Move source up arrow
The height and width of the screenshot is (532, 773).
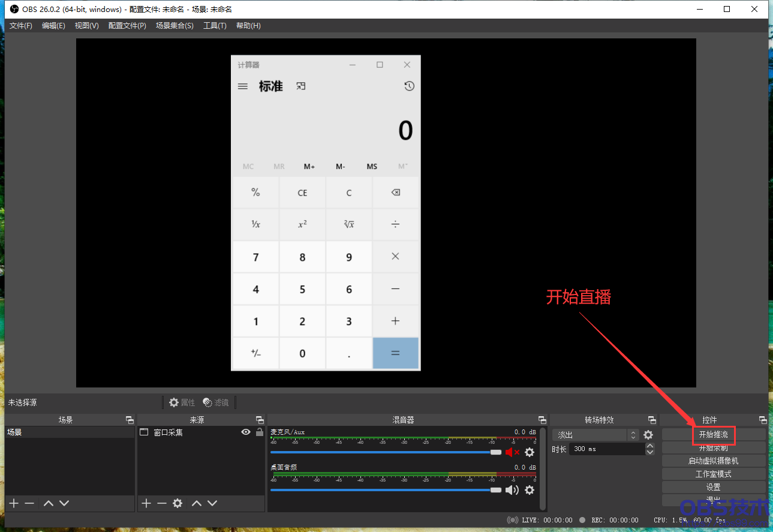click(x=196, y=503)
